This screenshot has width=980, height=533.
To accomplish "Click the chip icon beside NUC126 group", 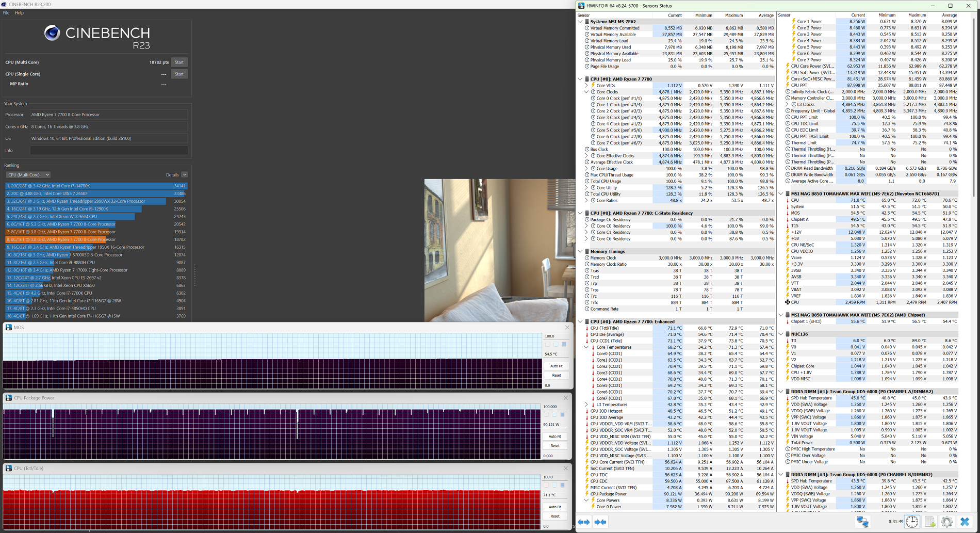I will [x=788, y=334].
